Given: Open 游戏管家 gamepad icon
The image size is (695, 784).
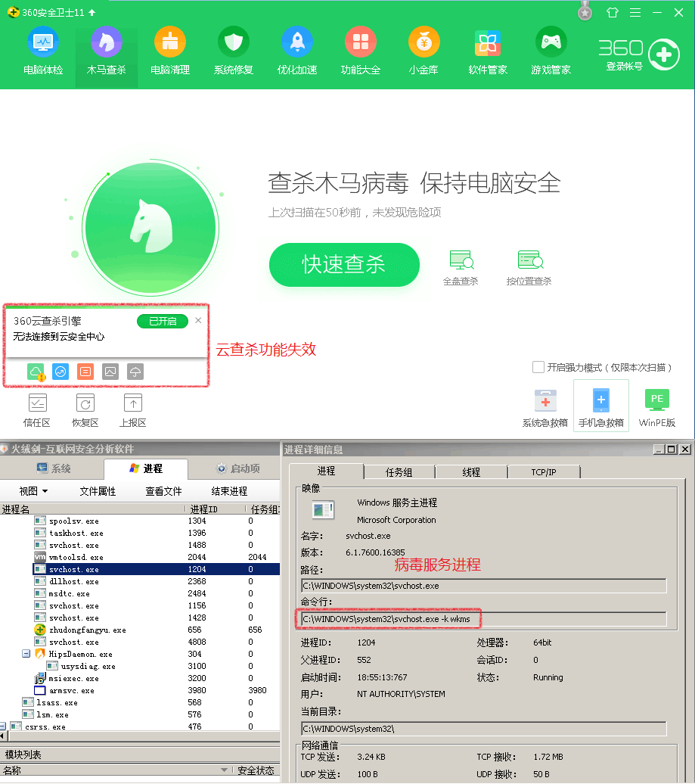Looking at the screenshot, I should tap(551, 42).
